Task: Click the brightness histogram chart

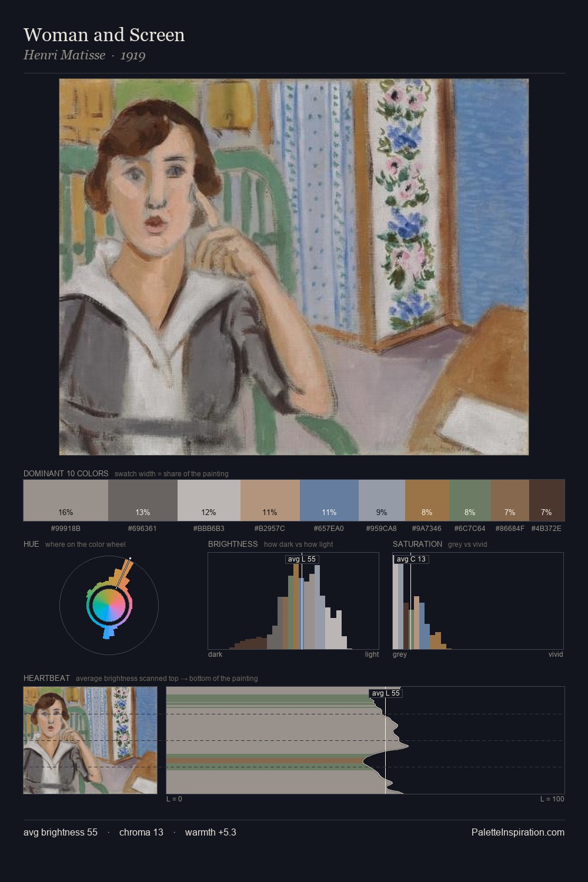Action: (x=293, y=601)
